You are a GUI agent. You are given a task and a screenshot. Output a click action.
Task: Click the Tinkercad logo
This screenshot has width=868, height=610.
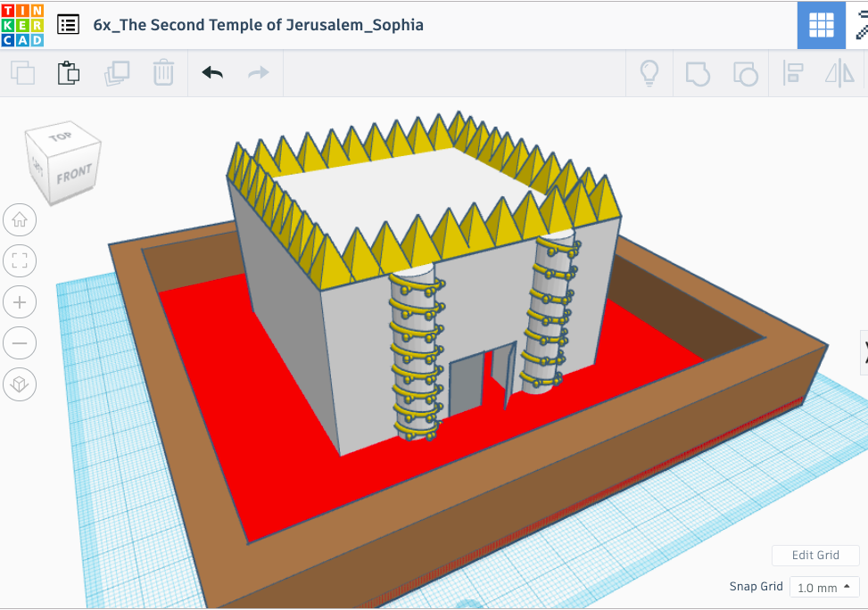click(22, 24)
